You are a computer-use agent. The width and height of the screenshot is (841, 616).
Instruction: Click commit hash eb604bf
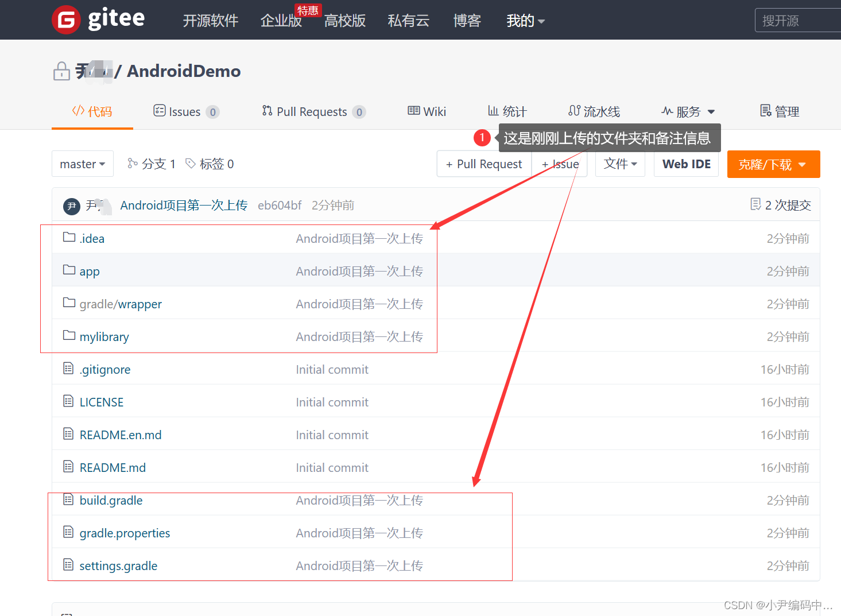280,206
